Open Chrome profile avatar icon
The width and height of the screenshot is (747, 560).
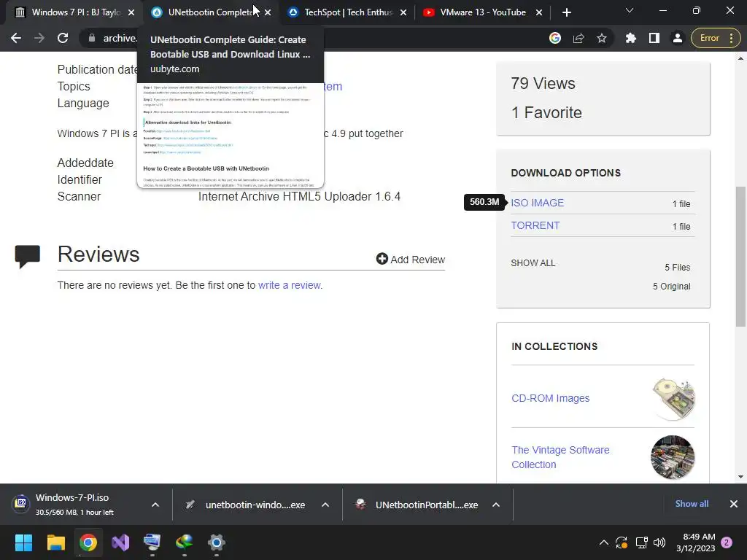(678, 38)
